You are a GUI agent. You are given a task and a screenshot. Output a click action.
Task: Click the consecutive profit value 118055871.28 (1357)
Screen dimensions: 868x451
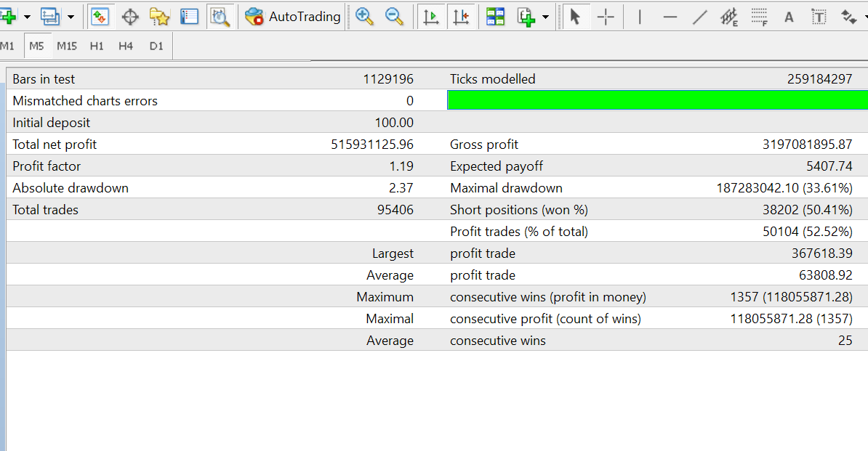point(791,319)
